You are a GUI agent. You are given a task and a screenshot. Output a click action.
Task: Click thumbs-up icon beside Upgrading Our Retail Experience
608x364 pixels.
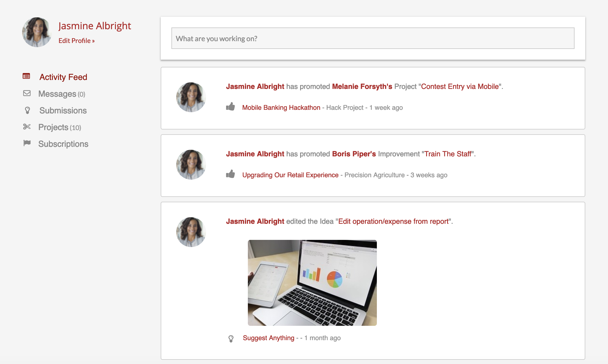click(x=231, y=174)
